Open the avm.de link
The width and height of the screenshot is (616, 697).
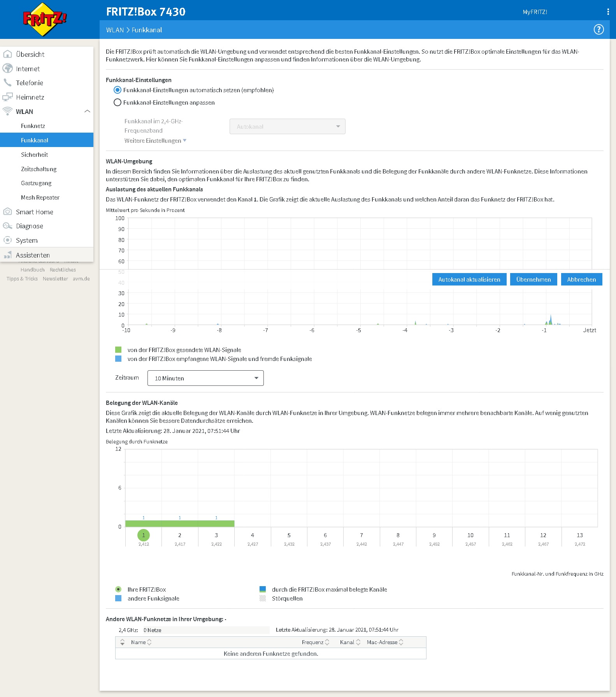[81, 278]
